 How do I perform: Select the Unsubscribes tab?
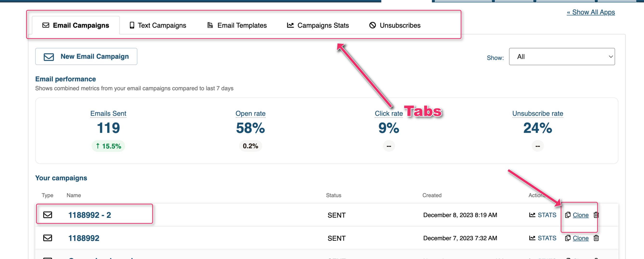(395, 25)
